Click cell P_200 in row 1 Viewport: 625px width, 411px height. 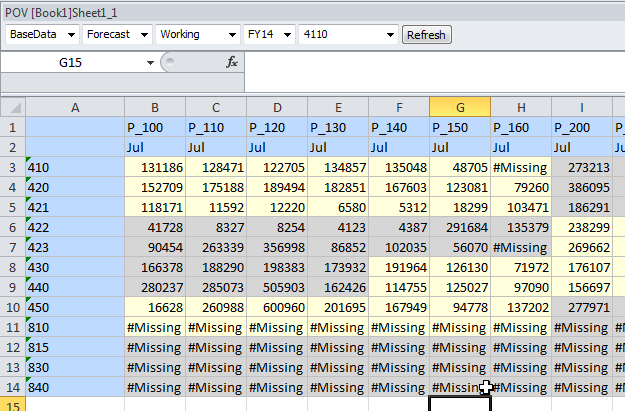[x=582, y=127]
